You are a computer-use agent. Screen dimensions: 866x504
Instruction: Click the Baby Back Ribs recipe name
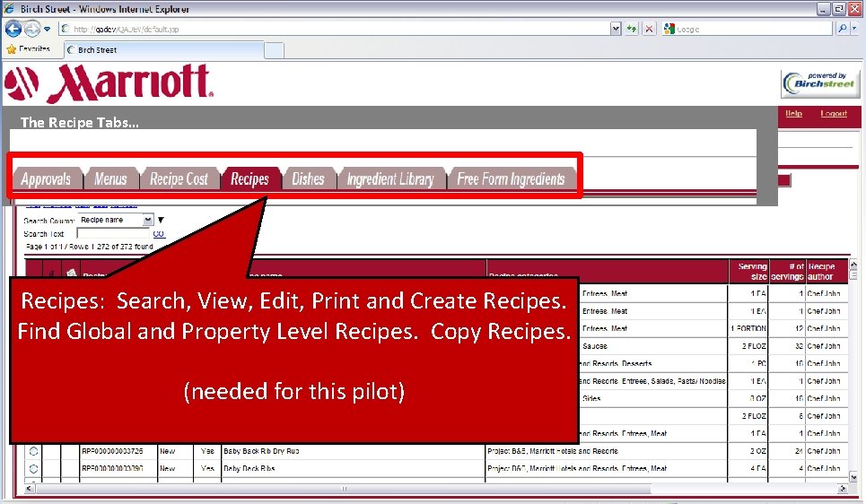(x=249, y=469)
